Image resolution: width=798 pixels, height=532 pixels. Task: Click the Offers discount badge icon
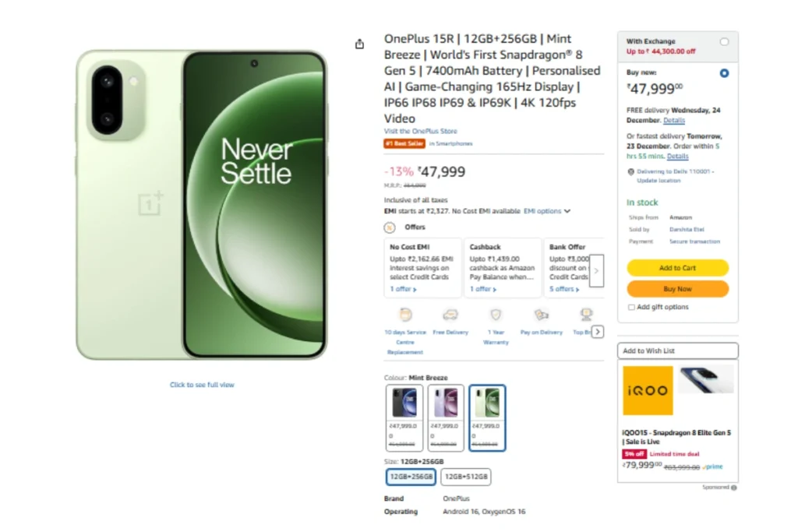point(390,227)
